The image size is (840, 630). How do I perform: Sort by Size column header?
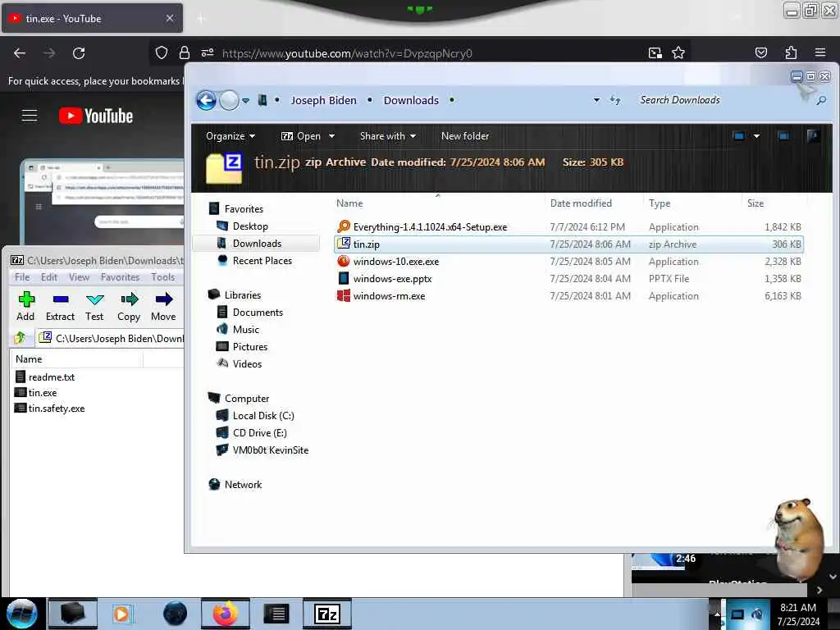click(x=774, y=203)
